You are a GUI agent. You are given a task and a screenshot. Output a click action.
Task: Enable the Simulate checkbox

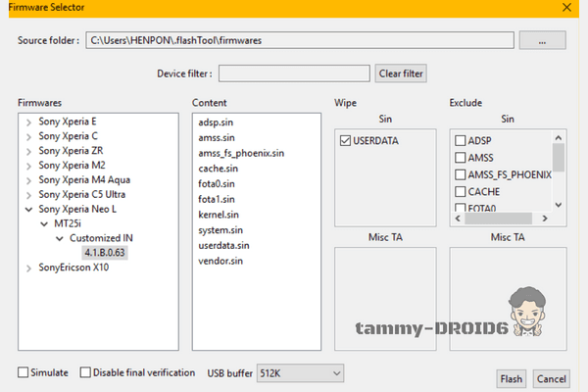point(23,372)
